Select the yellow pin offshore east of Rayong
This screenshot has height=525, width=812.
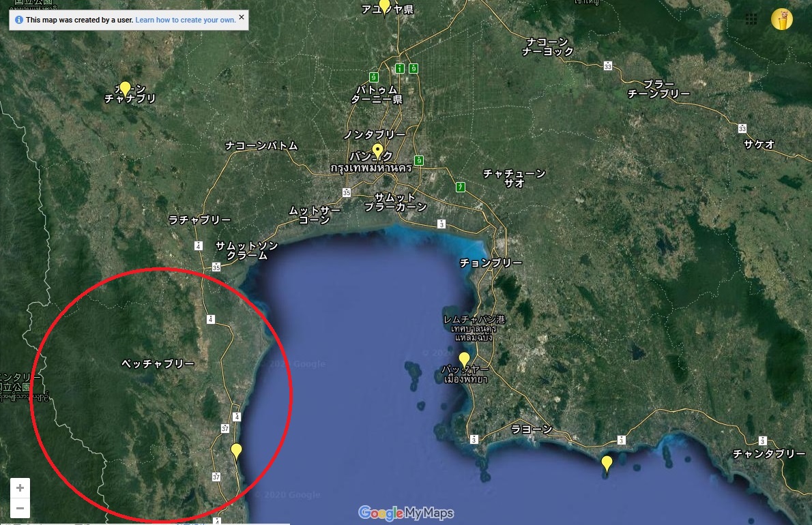click(x=607, y=464)
